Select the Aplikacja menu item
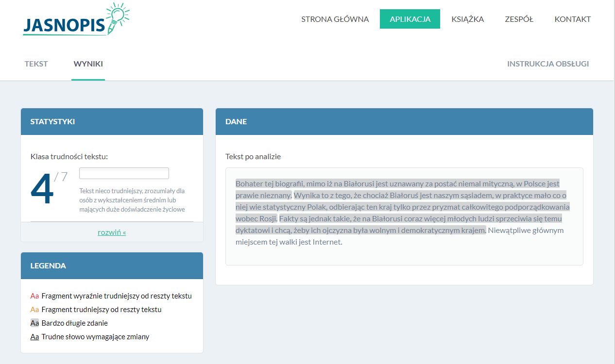615x364 pixels. (x=410, y=19)
